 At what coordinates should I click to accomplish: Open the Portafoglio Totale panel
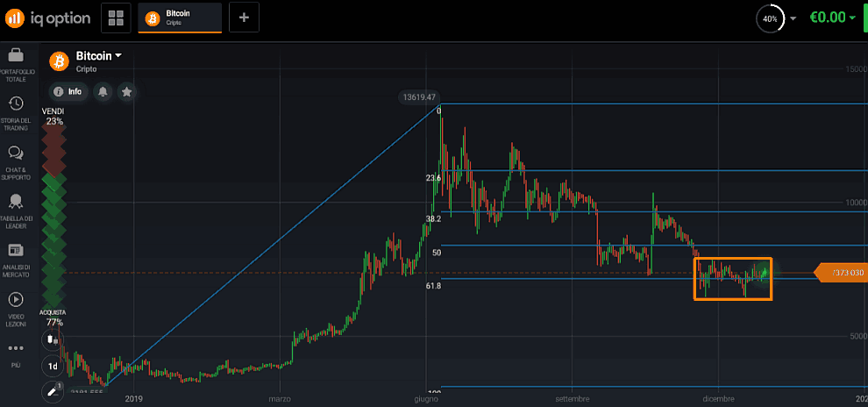pyautogui.click(x=15, y=62)
